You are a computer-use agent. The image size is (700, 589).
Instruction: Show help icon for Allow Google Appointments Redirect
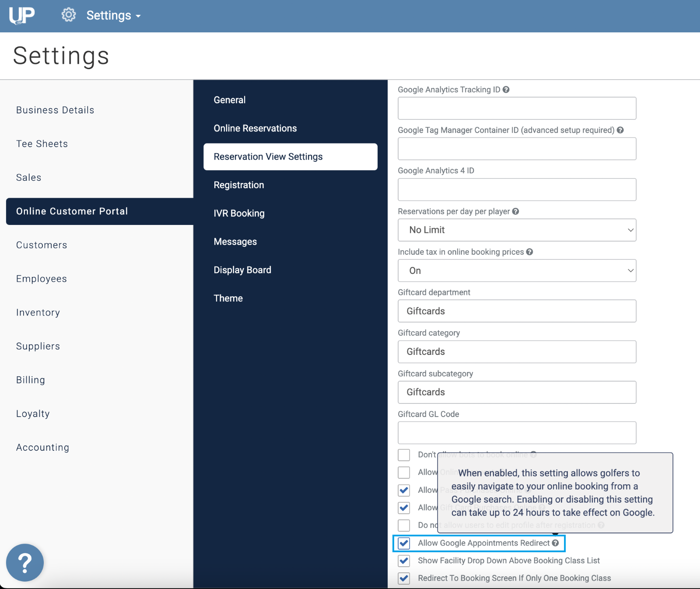coord(556,543)
